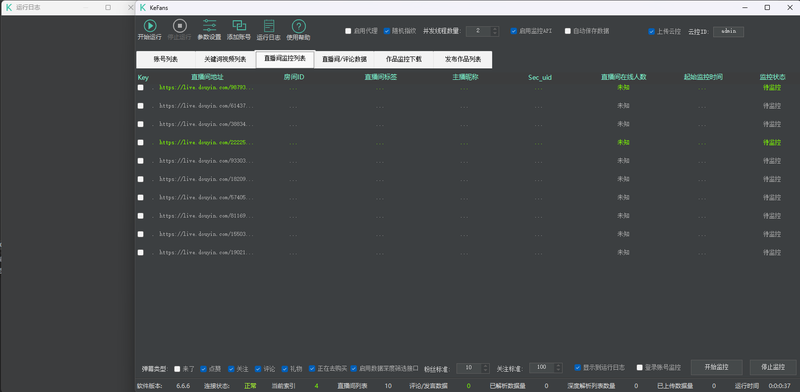The height and width of the screenshot is (392, 800).
Task: Open the 运行日志 document icon
Action: tap(268, 26)
